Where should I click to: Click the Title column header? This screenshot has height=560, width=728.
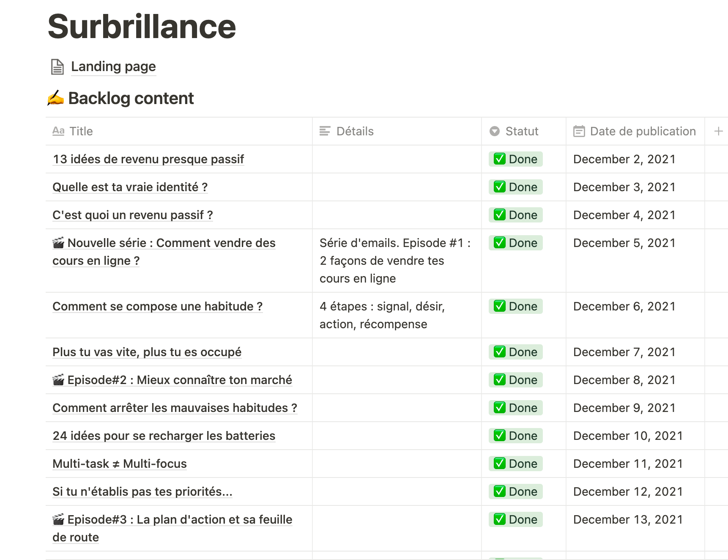[x=81, y=131]
